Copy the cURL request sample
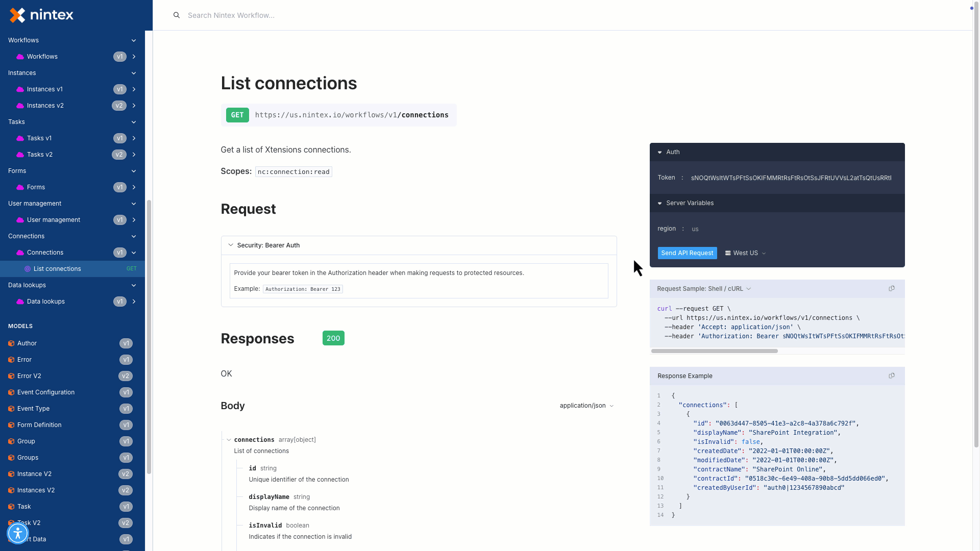 click(x=892, y=289)
